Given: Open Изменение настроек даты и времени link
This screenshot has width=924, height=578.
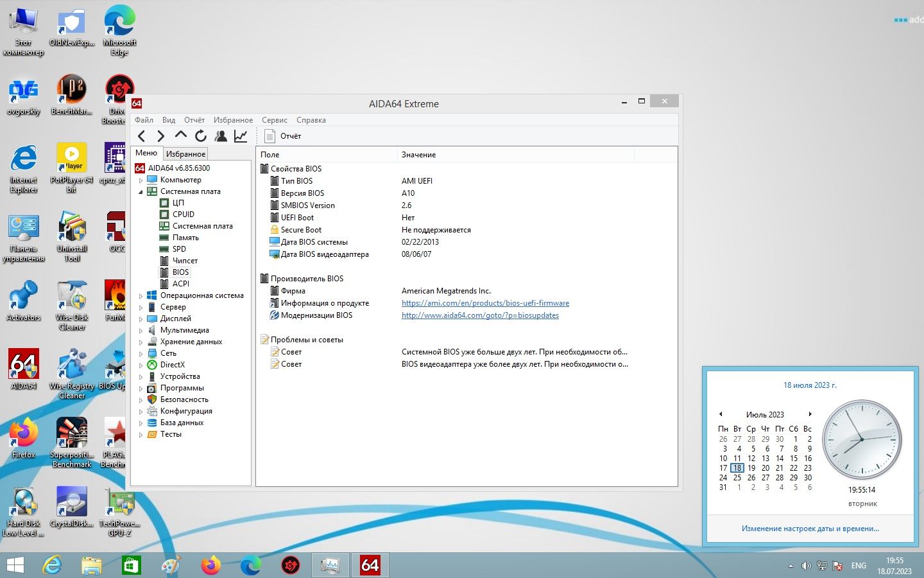Looking at the screenshot, I should pyautogui.click(x=810, y=529).
